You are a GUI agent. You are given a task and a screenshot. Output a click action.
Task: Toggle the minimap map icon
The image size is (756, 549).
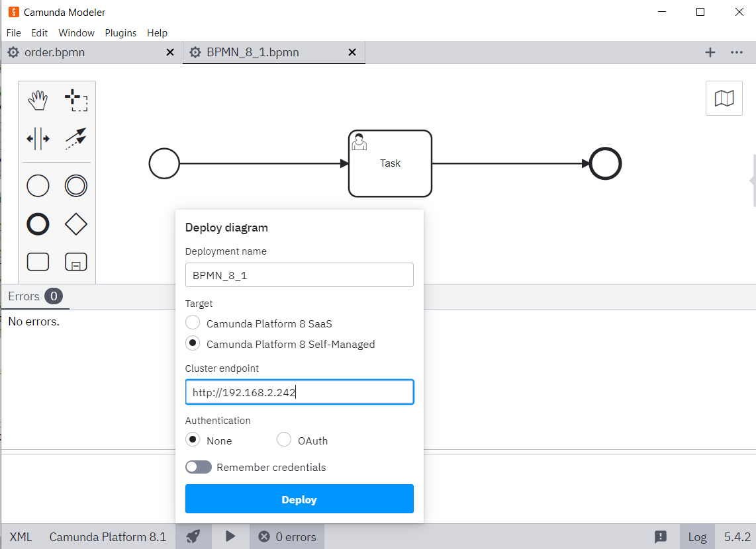coord(724,99)
